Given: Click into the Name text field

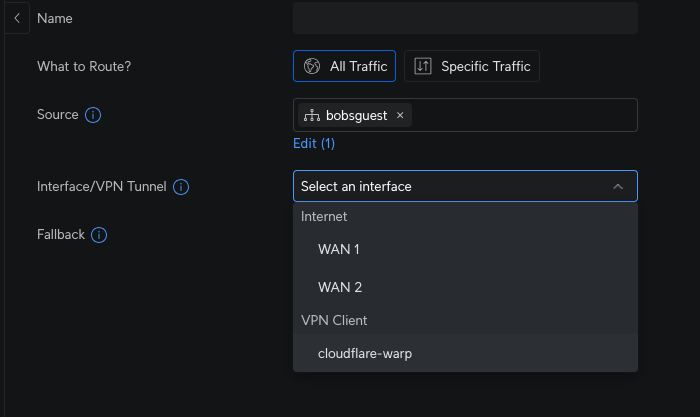Looking at the screenshot, I should point(465,18).
